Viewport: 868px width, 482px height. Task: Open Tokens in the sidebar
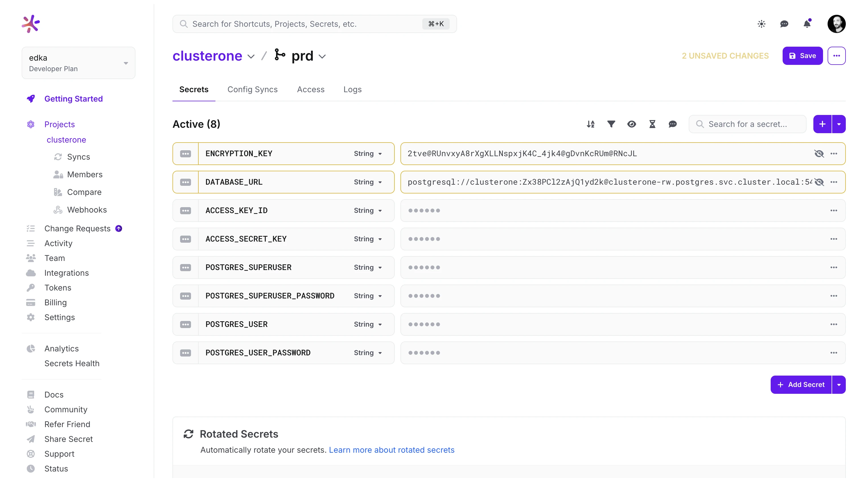[57, 288]
